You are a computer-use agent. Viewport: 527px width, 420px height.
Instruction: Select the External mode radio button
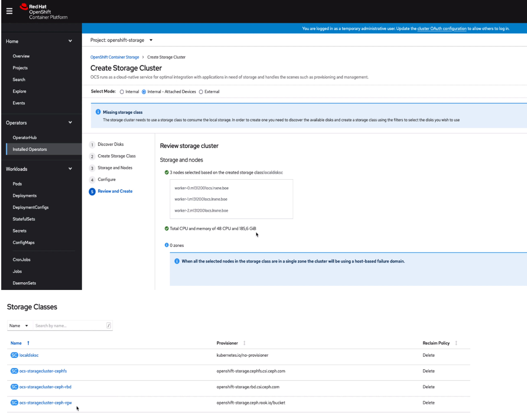[201, 92]
